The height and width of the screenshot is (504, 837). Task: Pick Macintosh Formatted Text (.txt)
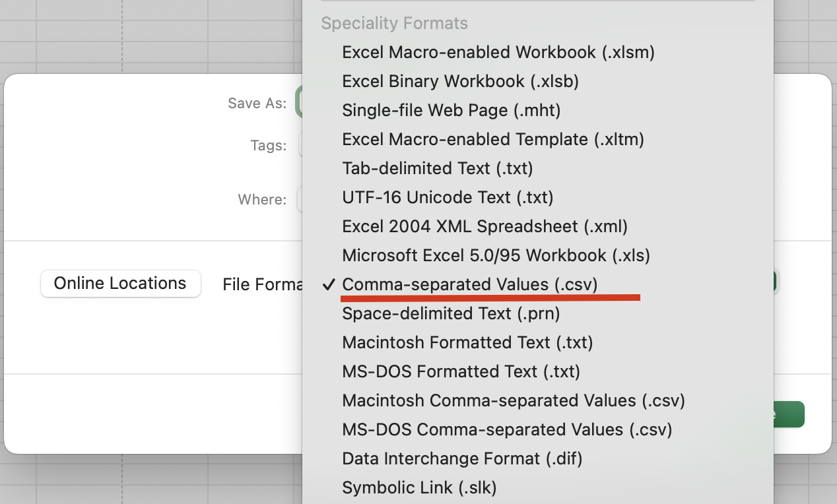tap(467, 342)
